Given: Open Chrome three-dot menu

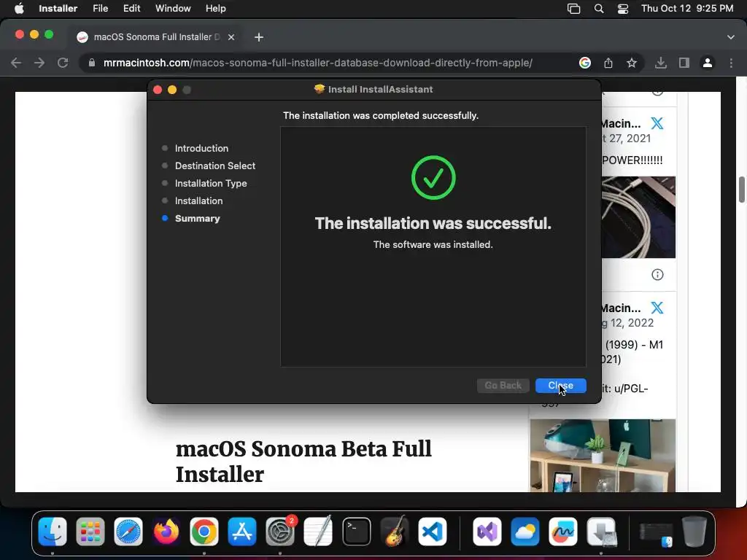Looking at the screenshot, I should [x=731, y=63].
